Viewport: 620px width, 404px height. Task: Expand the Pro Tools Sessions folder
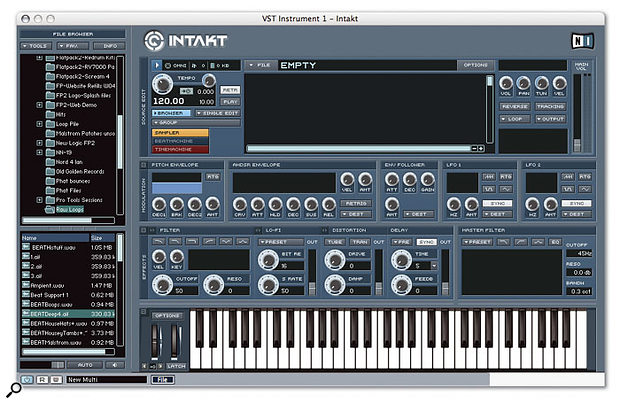(39, 200)
